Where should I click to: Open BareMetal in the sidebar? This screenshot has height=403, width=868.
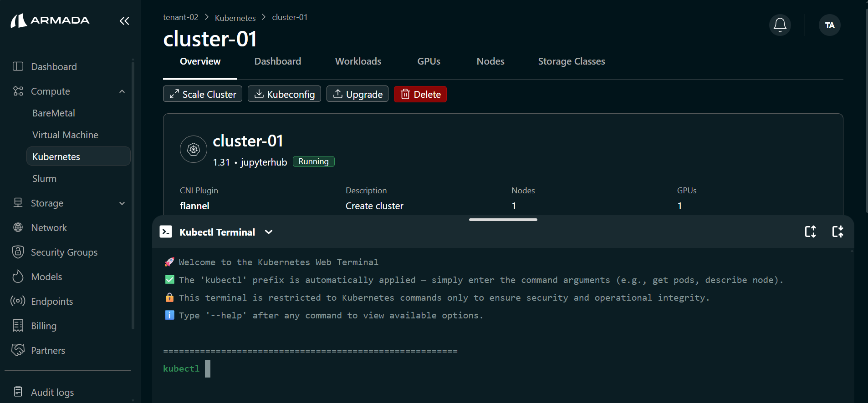pos(54,113)
